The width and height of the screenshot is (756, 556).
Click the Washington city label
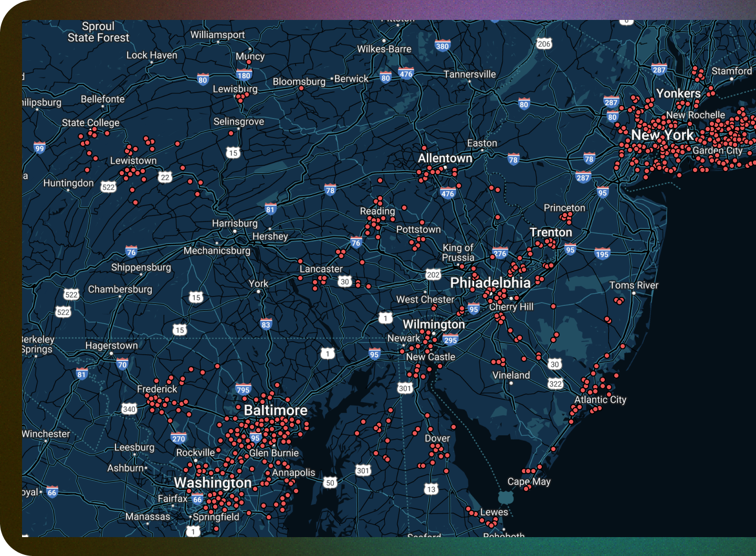(x=213, y=483)
